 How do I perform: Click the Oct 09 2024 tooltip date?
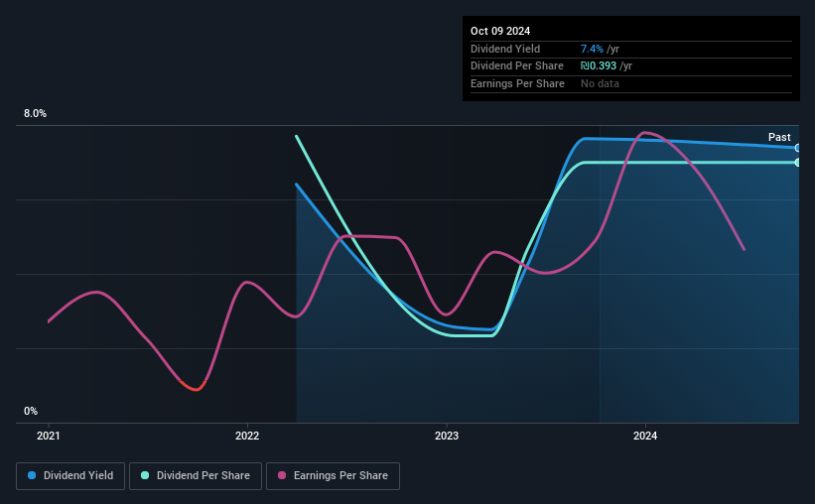point(500,31)
